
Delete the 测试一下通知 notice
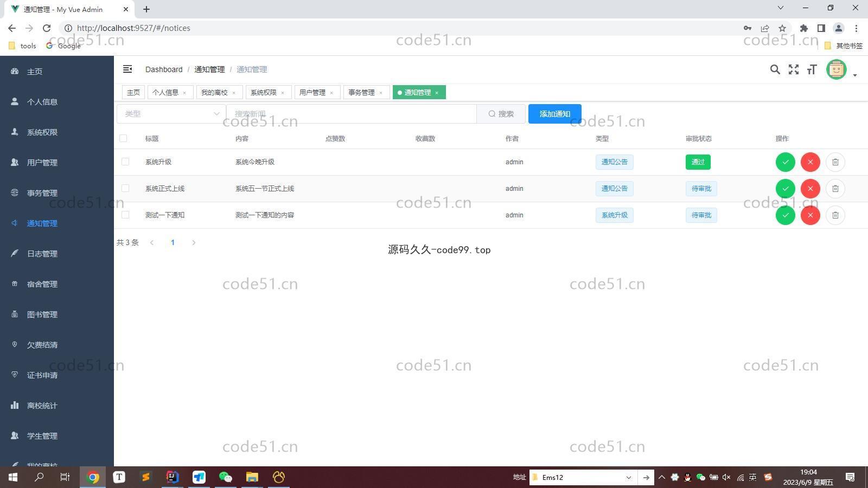pos(835,215)
